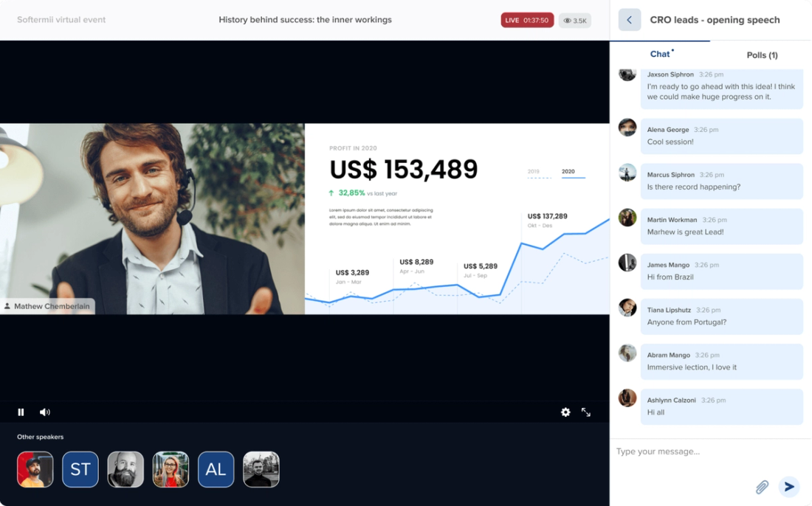This screenshot has width=812, height=506.
Task: Click the viewer count eye badge
Action: coord(575,21)
